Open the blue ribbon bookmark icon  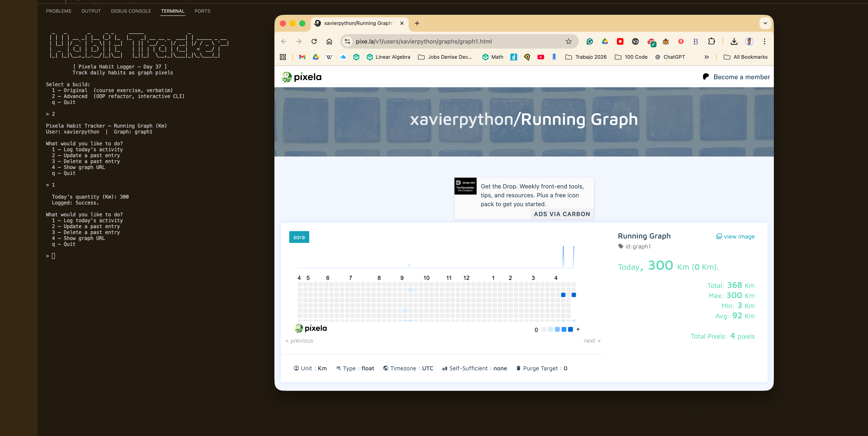tap(554, 57)
